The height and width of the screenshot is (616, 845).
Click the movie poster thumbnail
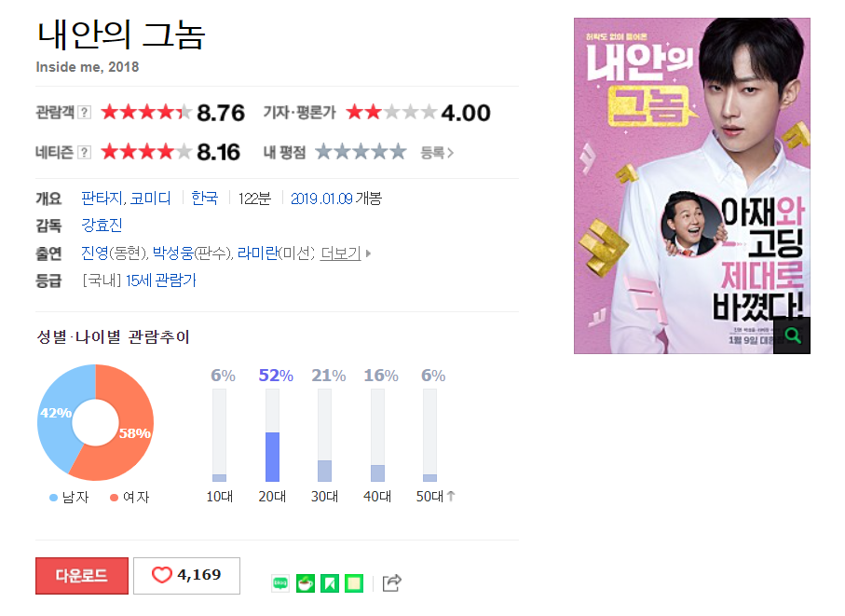pyautogui.click(x=692, y=186)
